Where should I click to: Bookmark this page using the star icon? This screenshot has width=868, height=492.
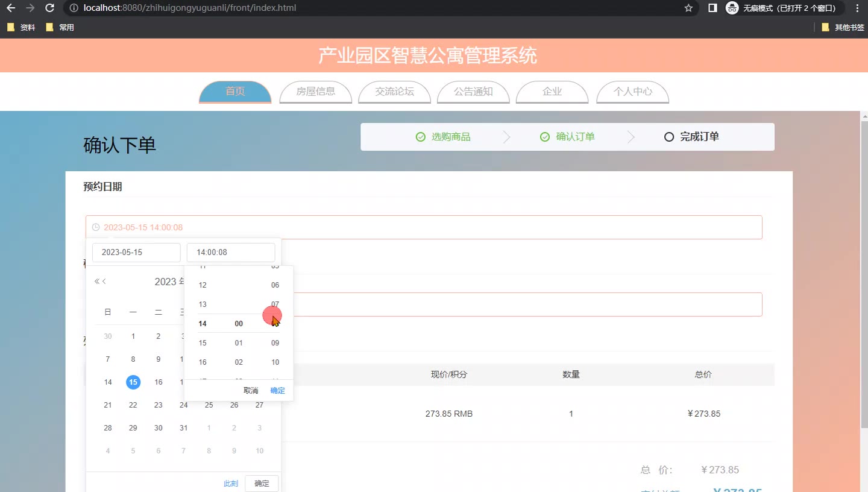pyautogui.click(x=688, y=8)
